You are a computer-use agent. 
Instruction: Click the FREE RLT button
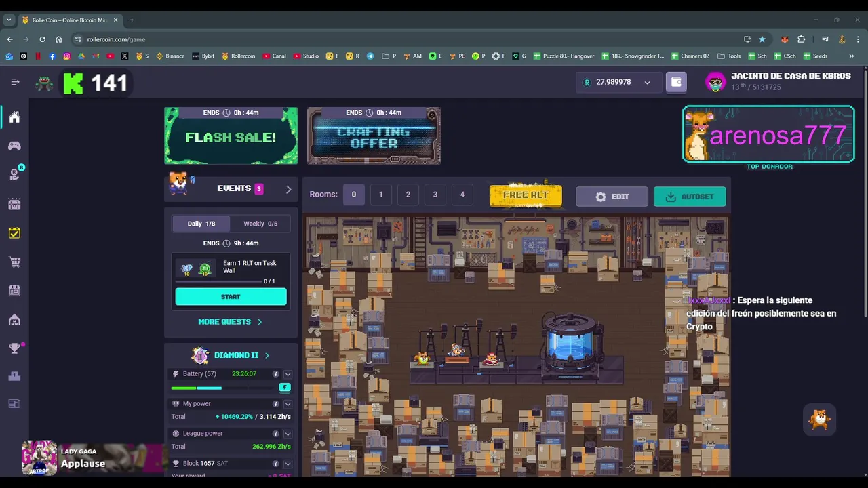[526, 195]
